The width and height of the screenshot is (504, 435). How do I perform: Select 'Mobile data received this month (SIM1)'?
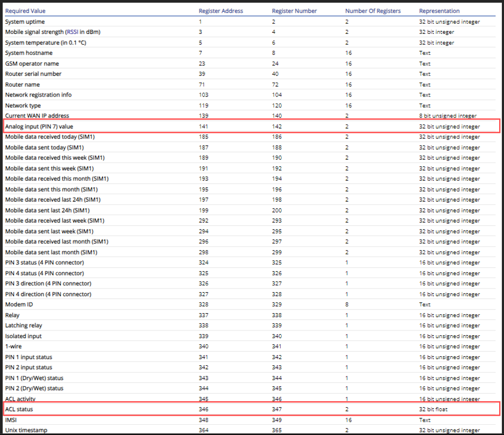(57, 179)
